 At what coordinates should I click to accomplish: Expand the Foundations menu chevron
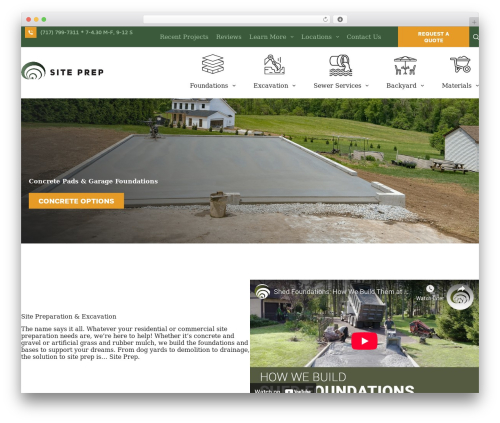coord(234,86)
